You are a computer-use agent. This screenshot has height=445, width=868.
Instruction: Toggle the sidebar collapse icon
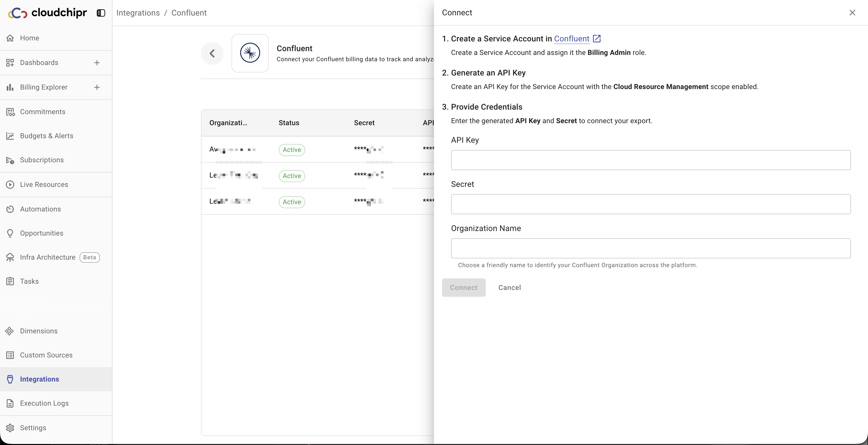101,13
